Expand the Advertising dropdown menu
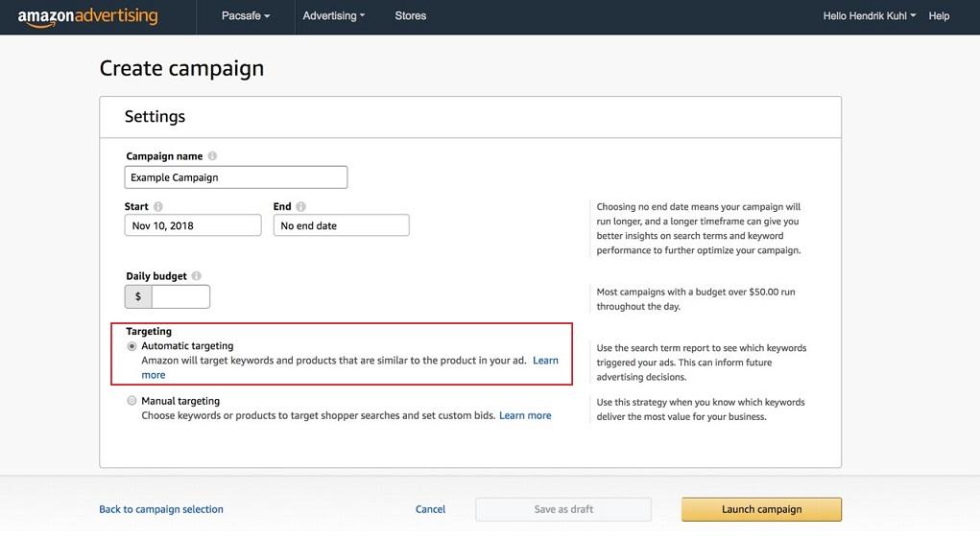 click(x=333, y=16)
